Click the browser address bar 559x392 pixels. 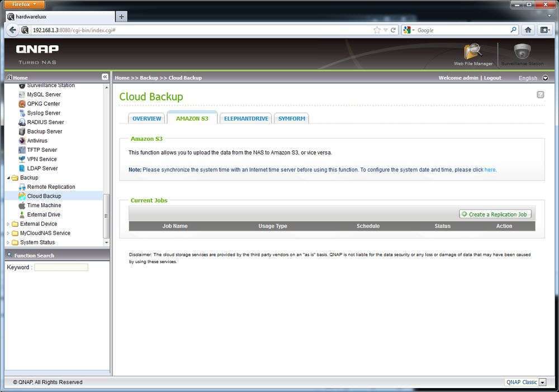pos(200,30)
